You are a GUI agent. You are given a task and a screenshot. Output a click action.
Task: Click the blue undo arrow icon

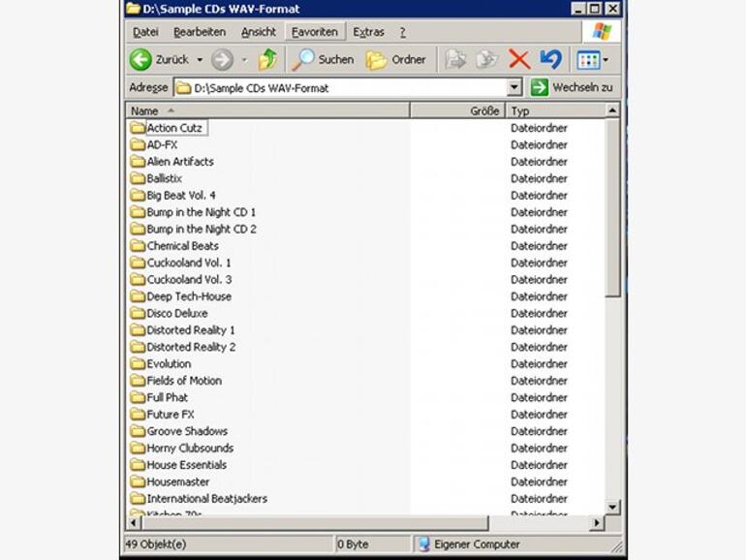coord(550,60)
